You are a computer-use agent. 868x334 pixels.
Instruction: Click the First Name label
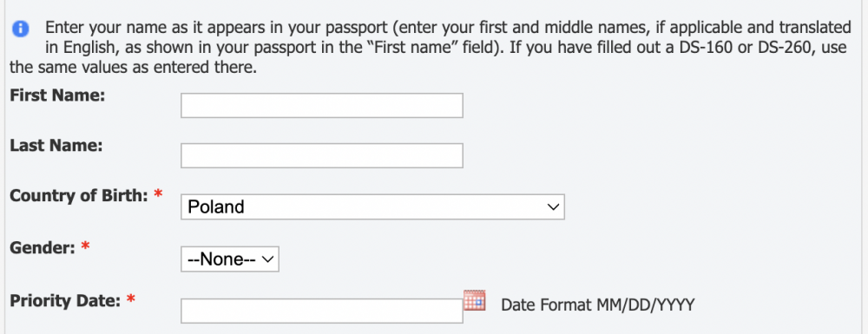coord(57,95)
